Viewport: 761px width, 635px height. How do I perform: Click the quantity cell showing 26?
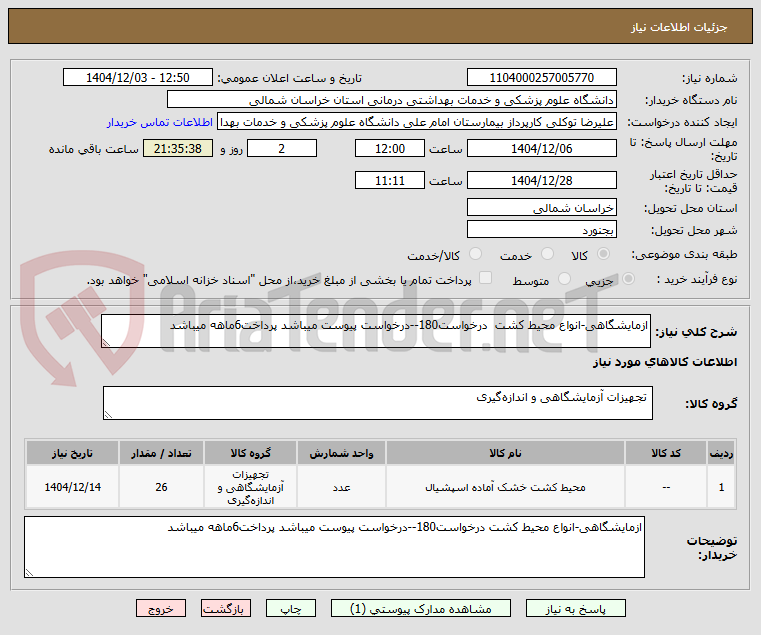161,487
